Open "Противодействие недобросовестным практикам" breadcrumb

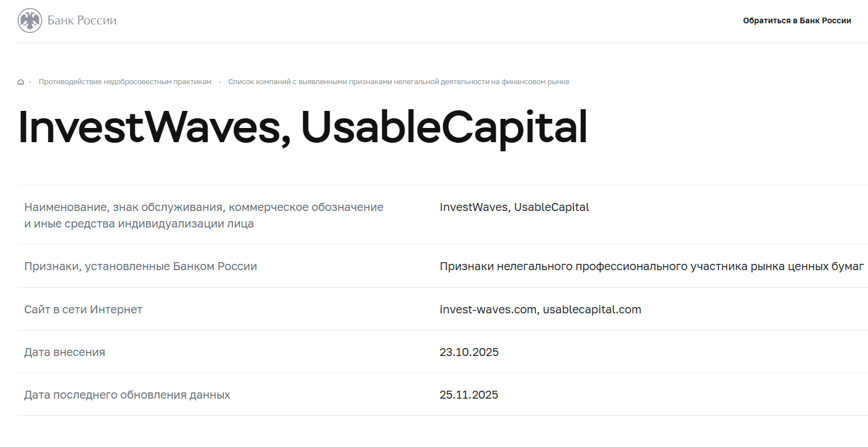pos(125,82)
